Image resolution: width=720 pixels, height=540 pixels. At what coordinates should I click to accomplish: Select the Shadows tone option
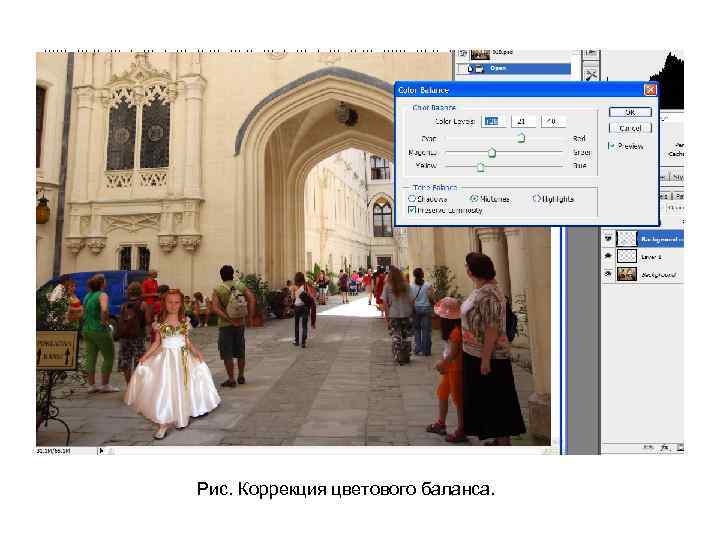coord(412,199)
